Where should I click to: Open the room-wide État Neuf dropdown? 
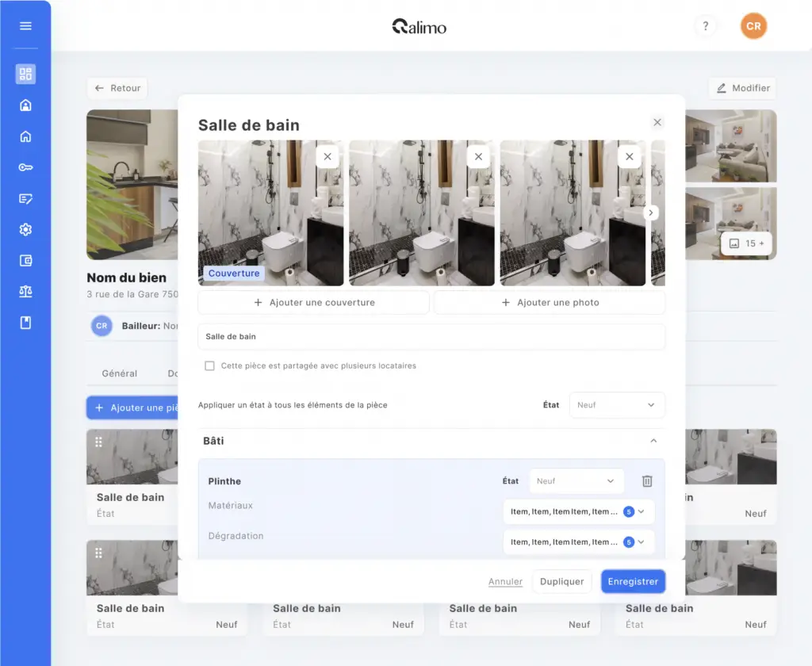[617, 405]
